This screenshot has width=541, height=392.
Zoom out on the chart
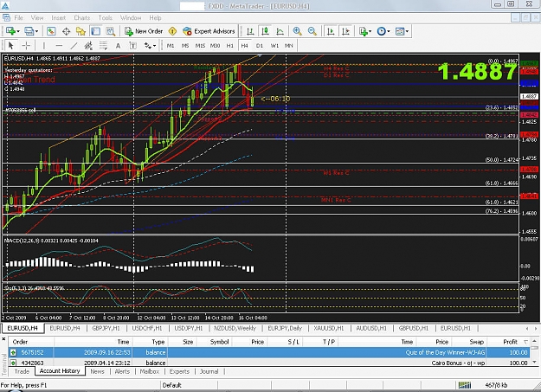[x=312, y=31]
